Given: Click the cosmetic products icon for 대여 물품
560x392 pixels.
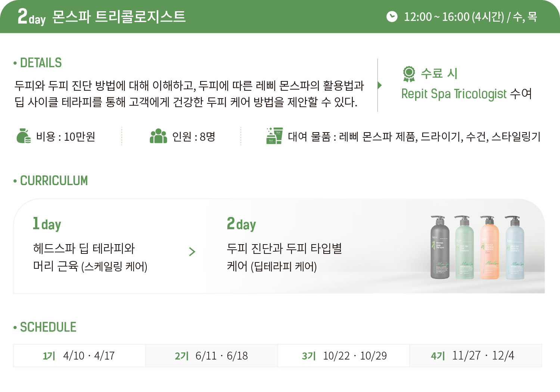Looking at the screenshot, I should click(x=274, y=136).
